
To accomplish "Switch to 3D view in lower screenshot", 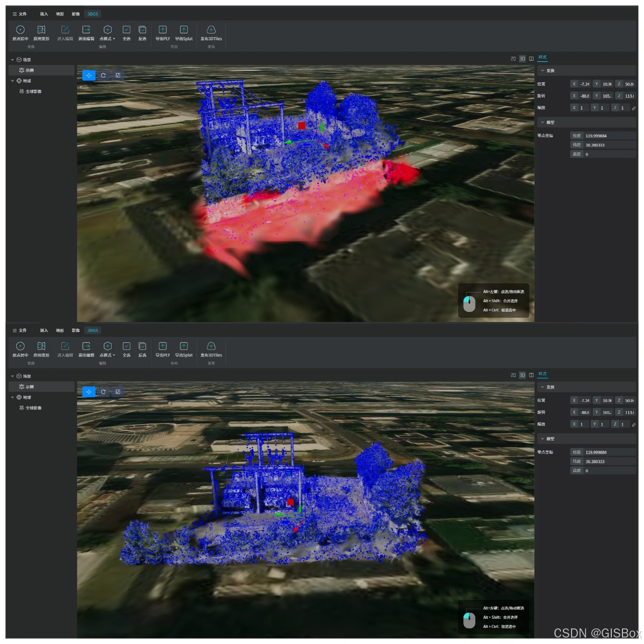I will pyautogui.click(x=522, y=375).
